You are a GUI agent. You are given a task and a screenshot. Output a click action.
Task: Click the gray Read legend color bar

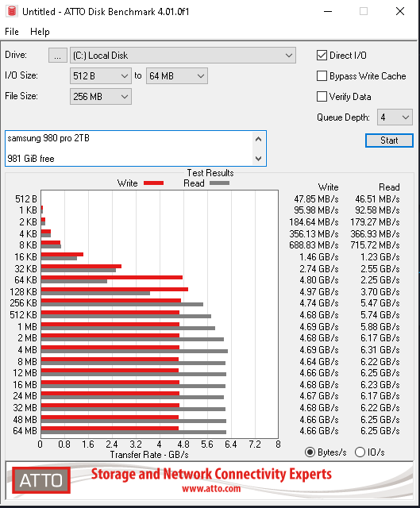219,183
